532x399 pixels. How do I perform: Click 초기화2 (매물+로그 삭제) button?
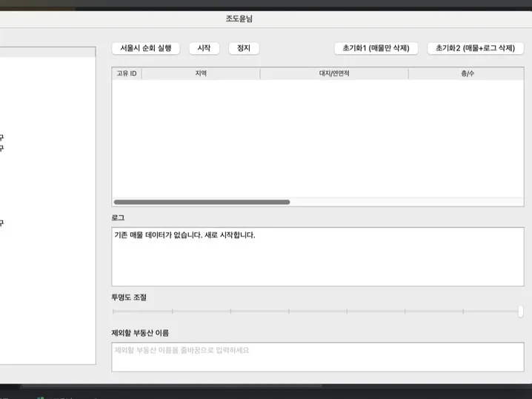[476, 48]
